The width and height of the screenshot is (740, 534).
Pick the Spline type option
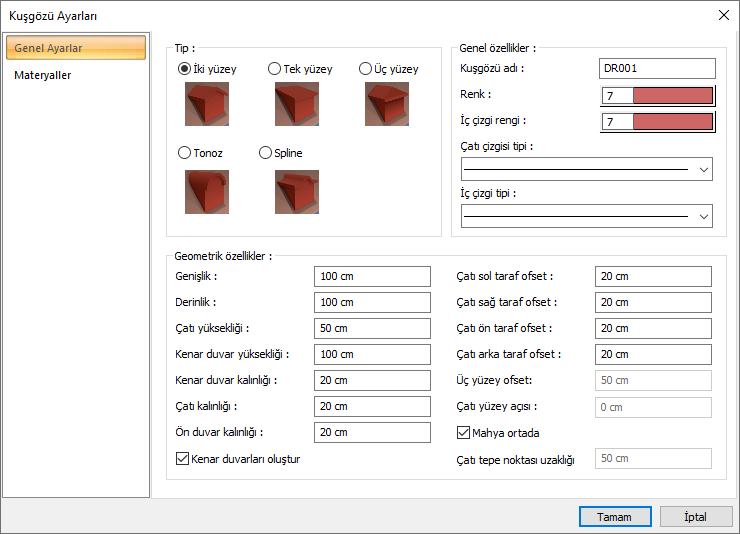click(266, 153)
